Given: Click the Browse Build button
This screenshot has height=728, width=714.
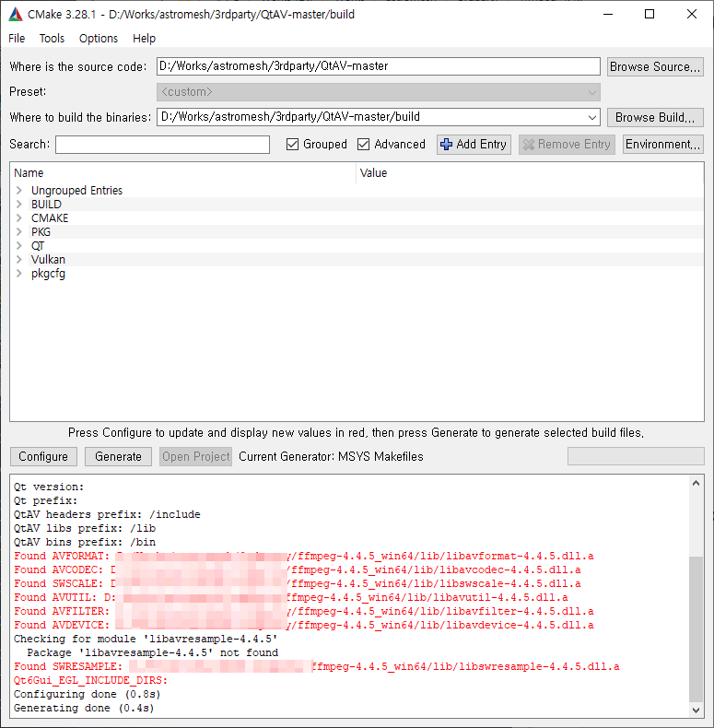Looking at the screenshot, I should pos(655,117).
